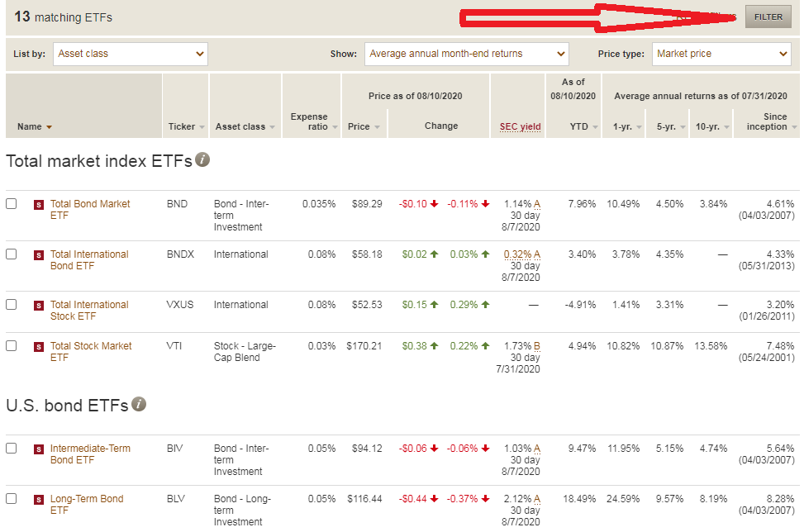Sort by Asset class column header
This screenshot has height=532, width=804.
coord(245,126)
